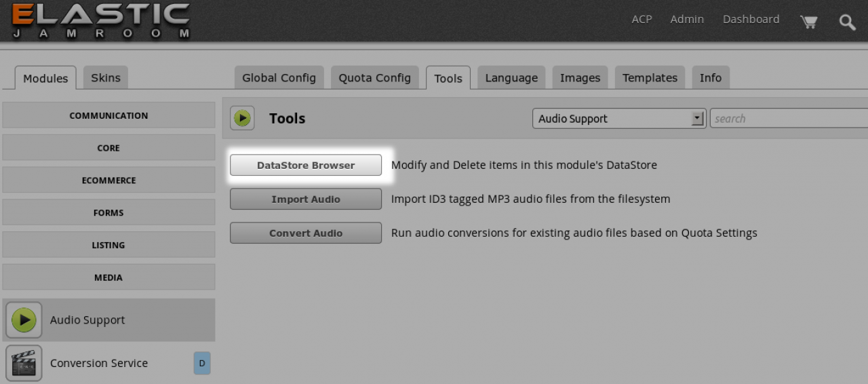Expand the Media module category

pyautogui.click(x=108, y=277)
